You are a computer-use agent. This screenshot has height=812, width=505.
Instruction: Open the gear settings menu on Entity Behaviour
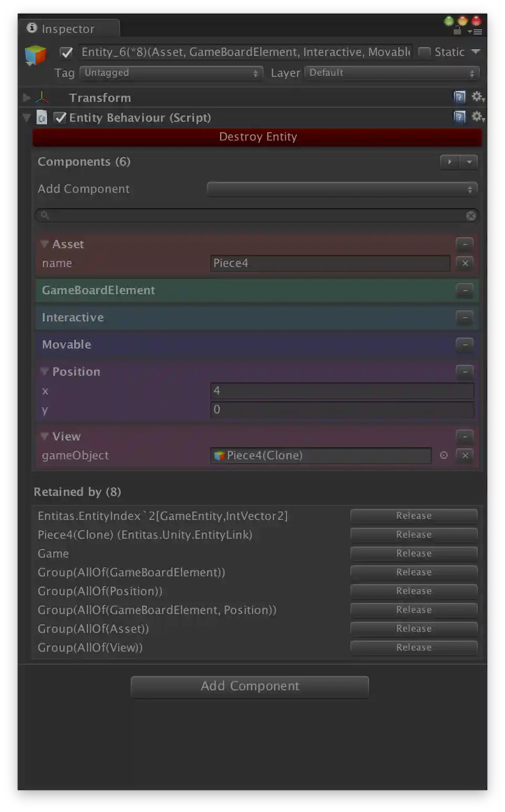click(477, 117)
